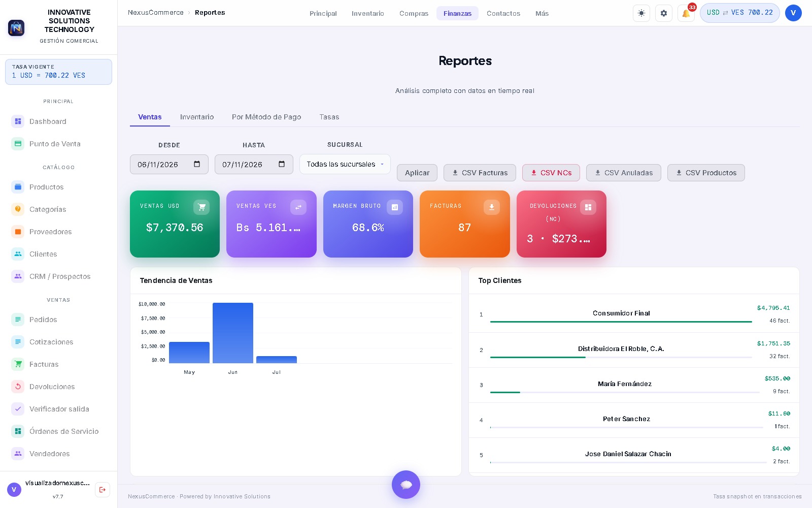
Task: Open Desde date picker calendar
Action: (x=197, y=164)
